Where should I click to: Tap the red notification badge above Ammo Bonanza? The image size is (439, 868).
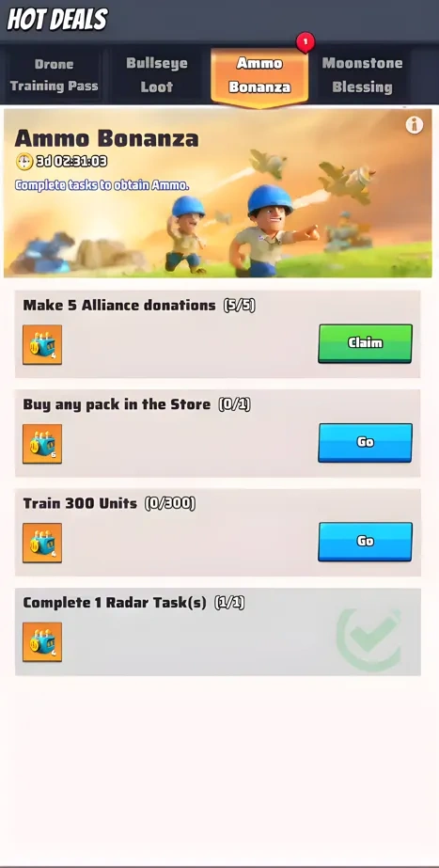305,41
